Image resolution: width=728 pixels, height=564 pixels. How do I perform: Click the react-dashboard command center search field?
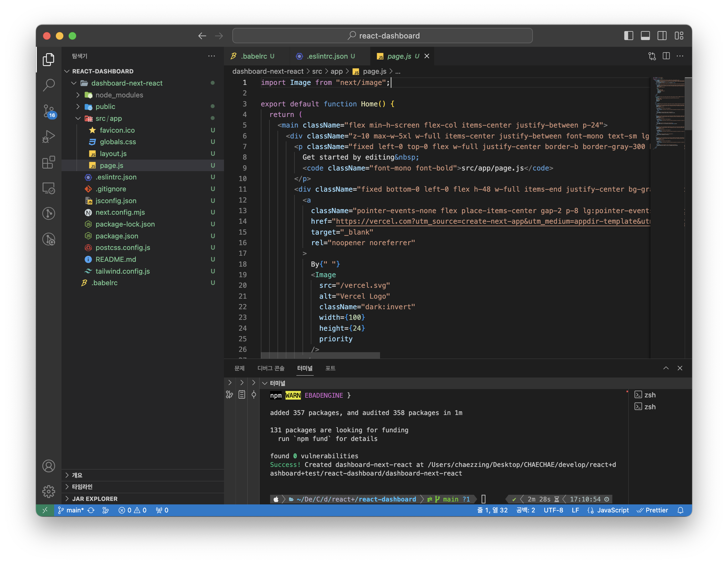pyautogui.click(x=382, y=36)
